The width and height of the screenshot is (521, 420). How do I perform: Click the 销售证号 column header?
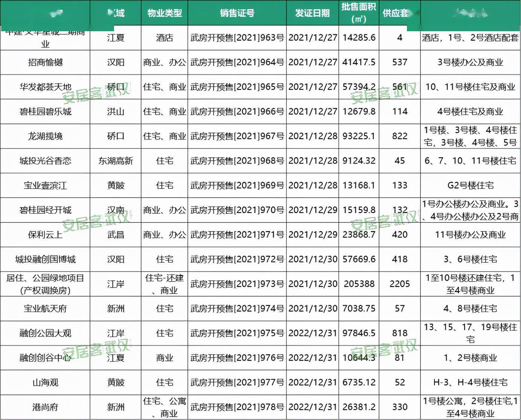point(237,13)
